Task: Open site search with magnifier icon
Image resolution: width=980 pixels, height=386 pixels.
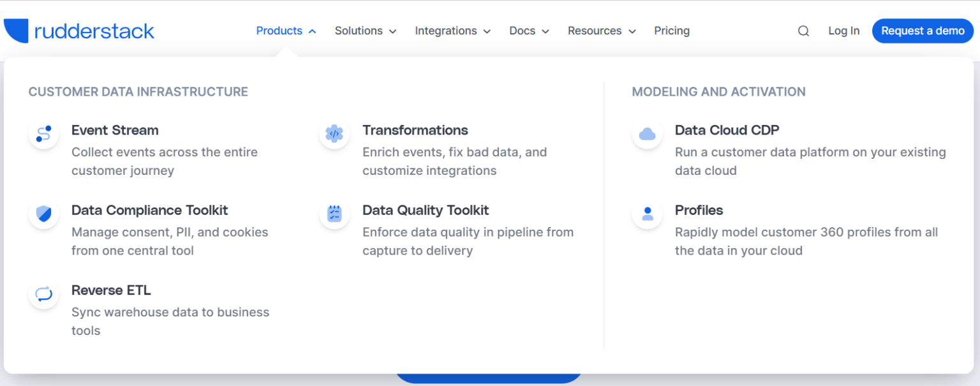Action: pos(803,31)
